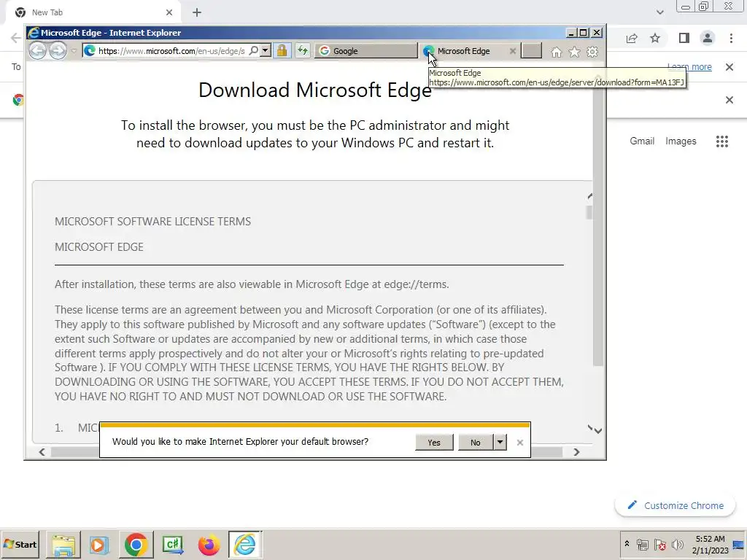
Task: Click No on default browser prompt
Action: (476, 443)
